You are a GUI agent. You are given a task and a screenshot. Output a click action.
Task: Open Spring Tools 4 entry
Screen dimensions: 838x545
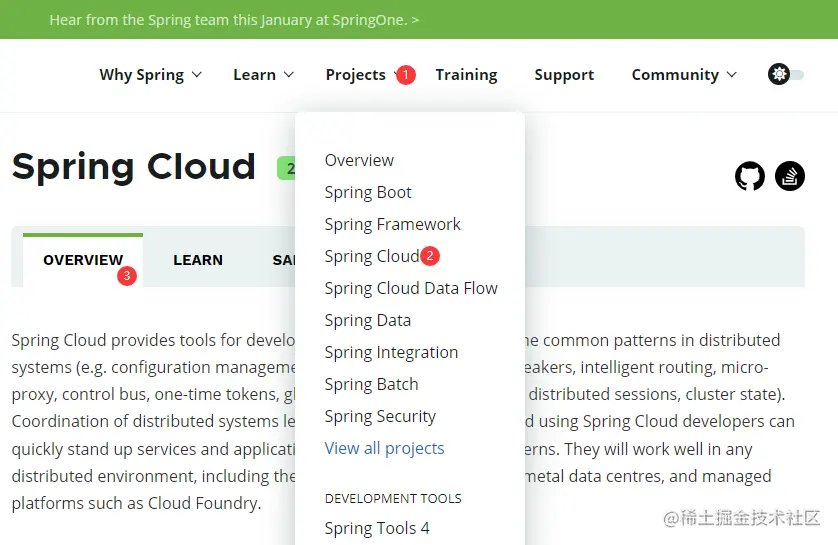tap(377, 528)
